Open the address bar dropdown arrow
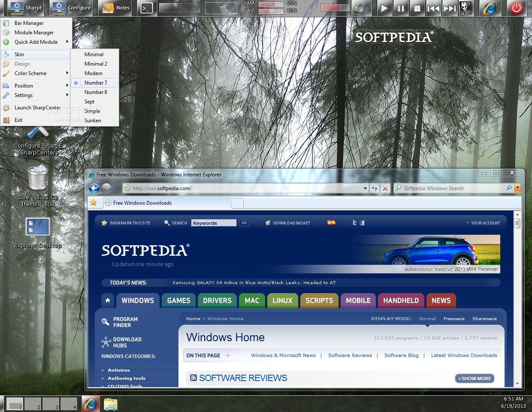532x412 pixels. 365,188
